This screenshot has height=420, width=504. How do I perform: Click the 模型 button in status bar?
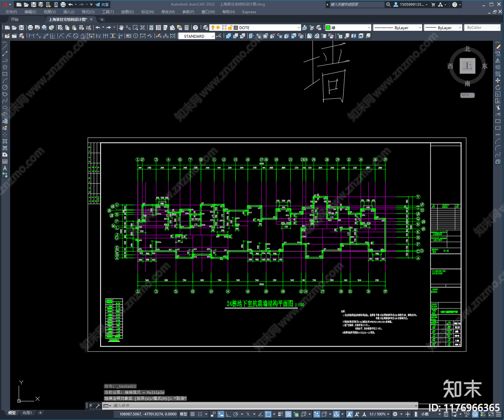tap(183, 414)
